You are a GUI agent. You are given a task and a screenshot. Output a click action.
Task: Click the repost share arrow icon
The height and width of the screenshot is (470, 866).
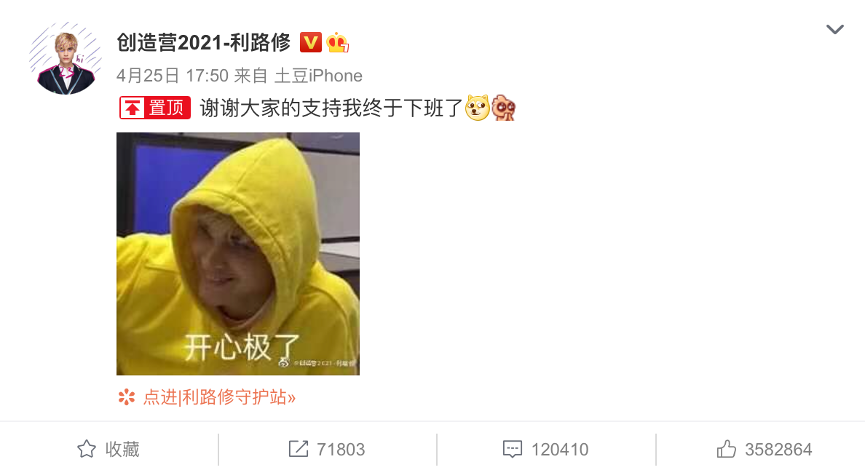(298, 449)
